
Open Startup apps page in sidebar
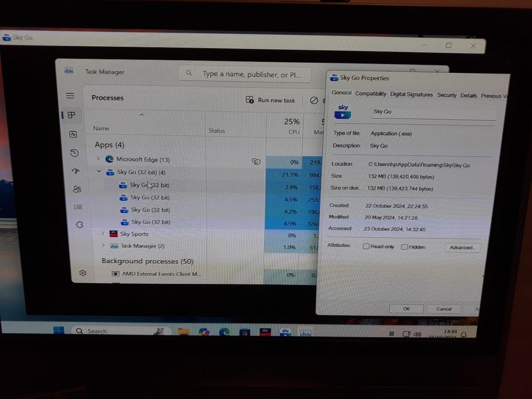coord(76,171)
